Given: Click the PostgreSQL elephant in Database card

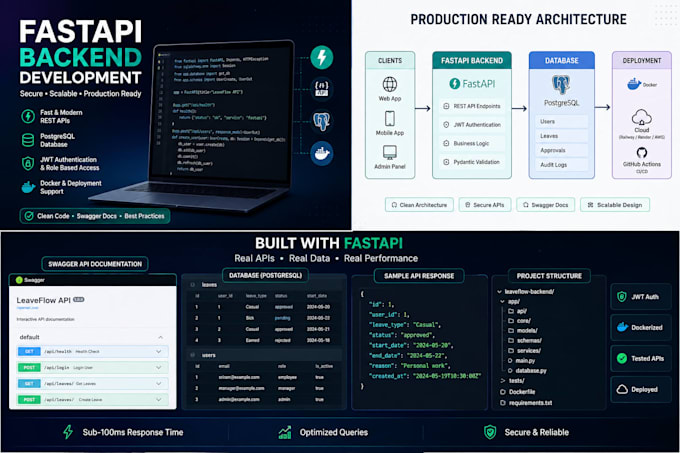Looking at the screenshot, I should click(561, 85).
